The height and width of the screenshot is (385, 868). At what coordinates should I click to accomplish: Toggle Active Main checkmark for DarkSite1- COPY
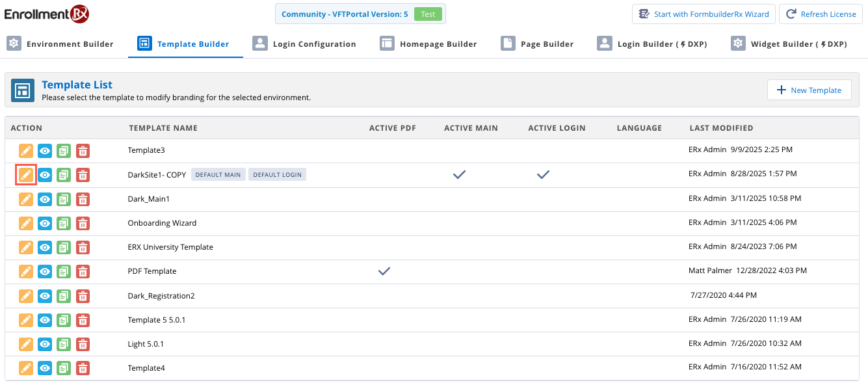click(x=459, y=174)
